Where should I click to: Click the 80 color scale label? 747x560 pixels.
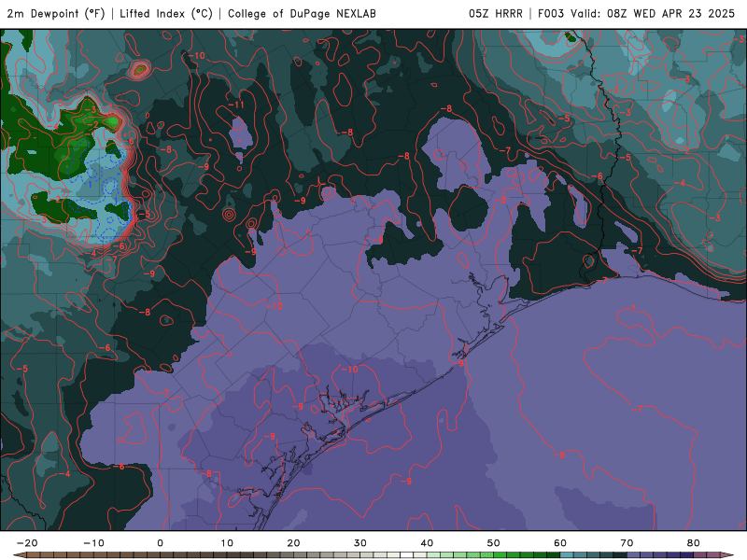694,543
